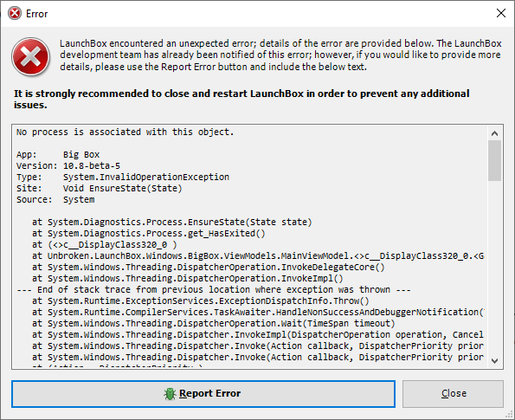
Task: Click the Report Error button label
Action: (x=209, y=393)
